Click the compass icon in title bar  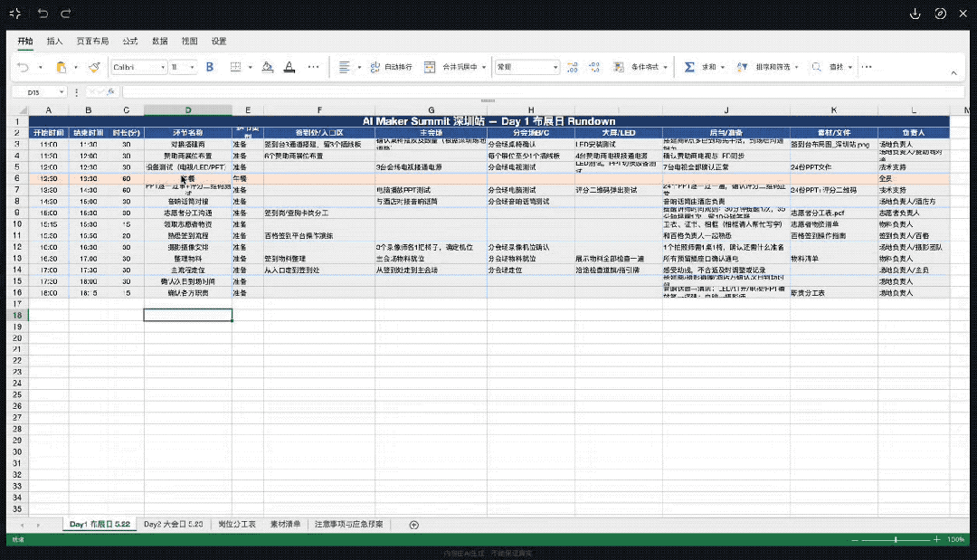940,14
